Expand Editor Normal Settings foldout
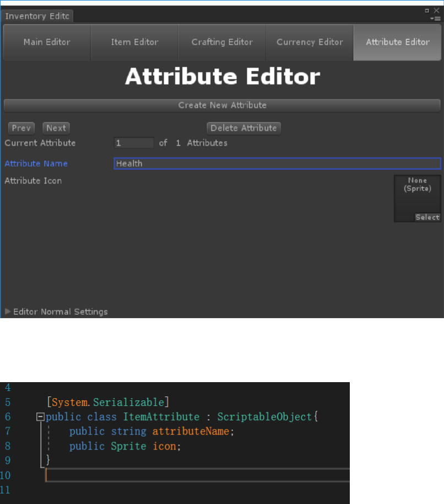 (x=8, y=312)
